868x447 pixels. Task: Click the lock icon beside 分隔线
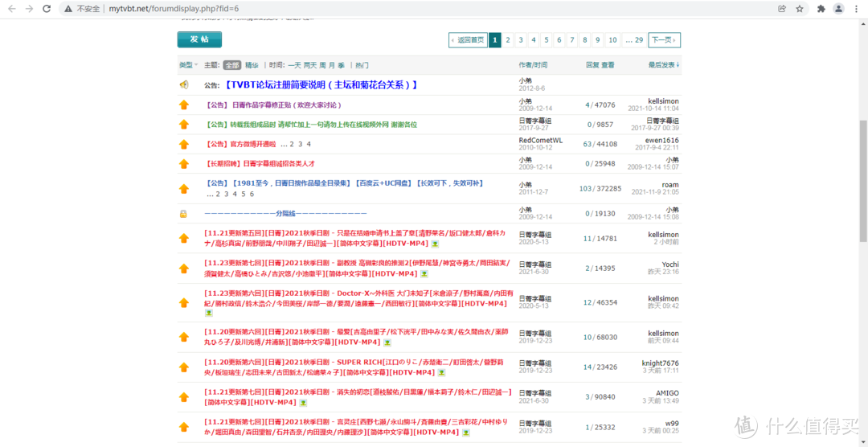pyautogui.click(x=183, y=213)
